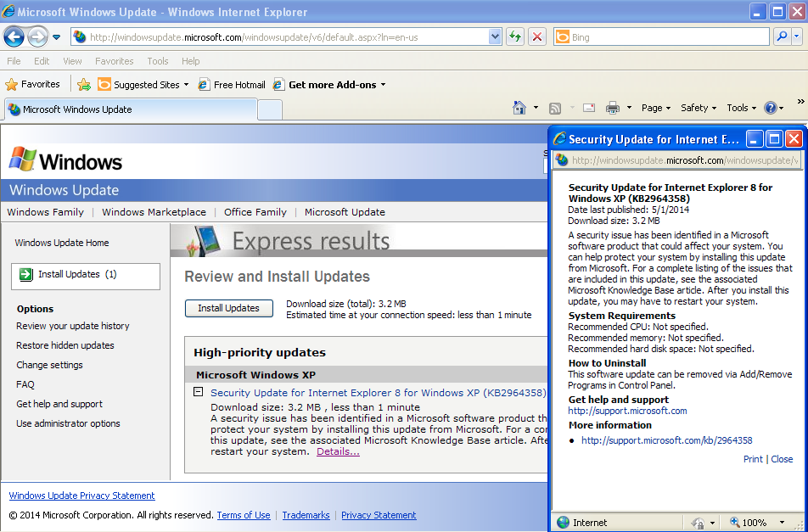Viewport: 808px width, 532px height.
Task: Click the Add to Favorites Bar icon
Action: [x=84, y=85]
